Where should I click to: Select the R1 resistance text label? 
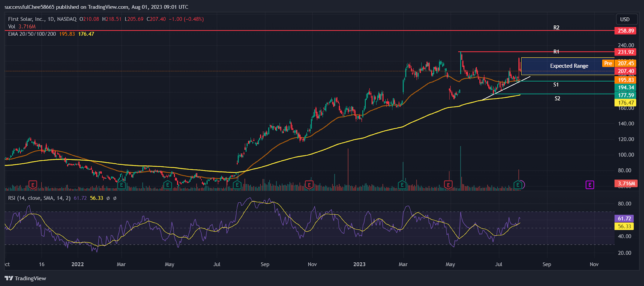(556, 51)
